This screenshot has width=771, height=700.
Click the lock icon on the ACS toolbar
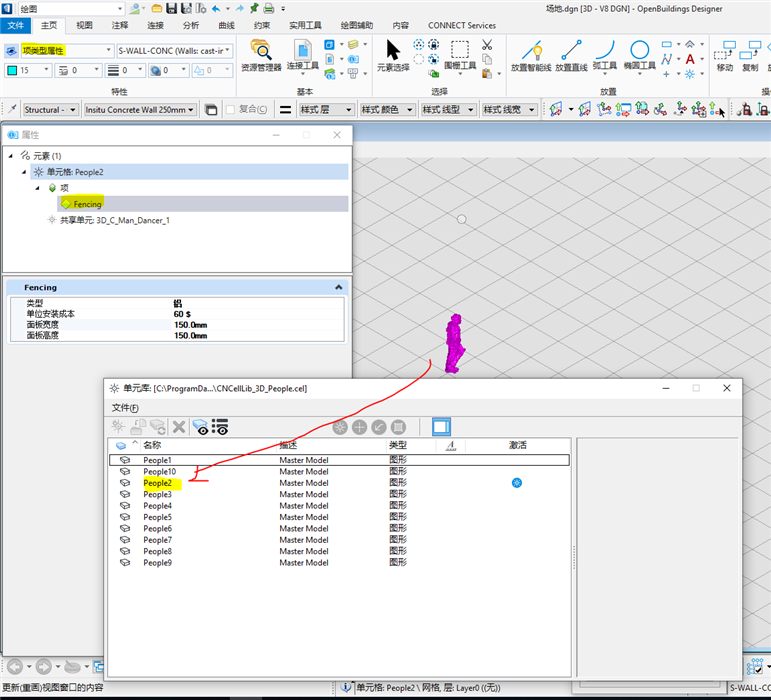tap(744, 109)
